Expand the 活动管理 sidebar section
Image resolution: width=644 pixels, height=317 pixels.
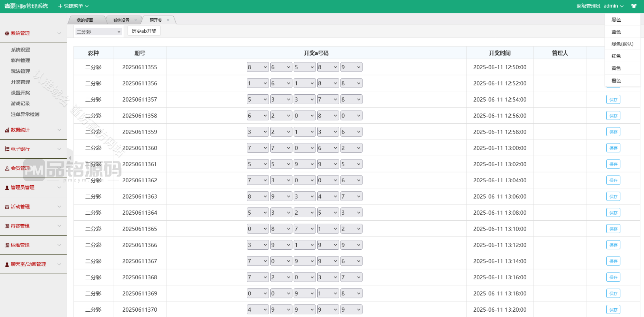click(x=33, y=207)
